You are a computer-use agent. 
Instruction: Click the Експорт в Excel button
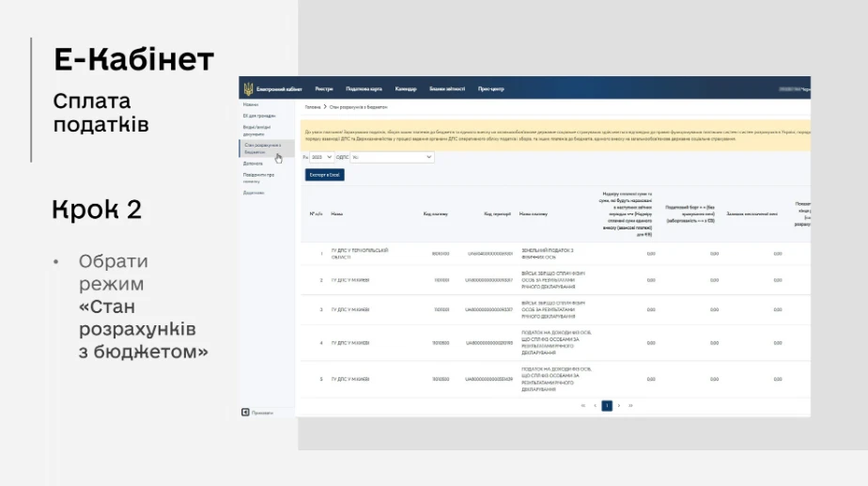pos(324,175)
